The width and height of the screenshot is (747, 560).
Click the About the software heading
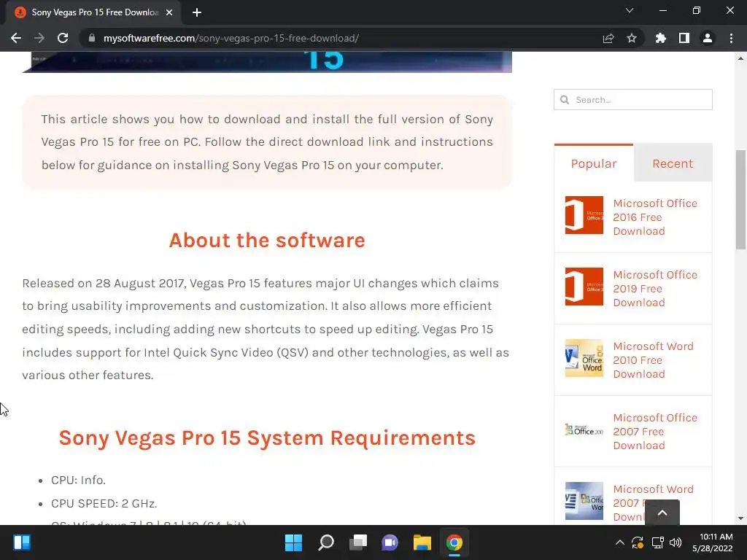(267, 241)
